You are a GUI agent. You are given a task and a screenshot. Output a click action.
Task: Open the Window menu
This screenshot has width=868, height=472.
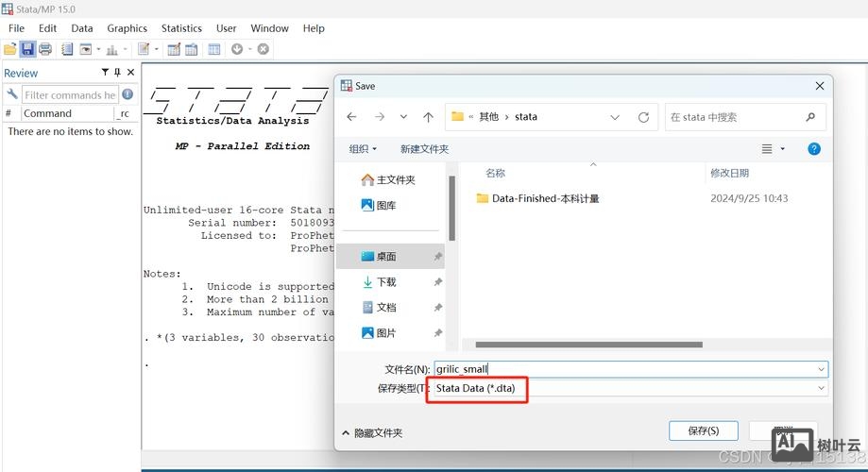click(x=269, y=28)
